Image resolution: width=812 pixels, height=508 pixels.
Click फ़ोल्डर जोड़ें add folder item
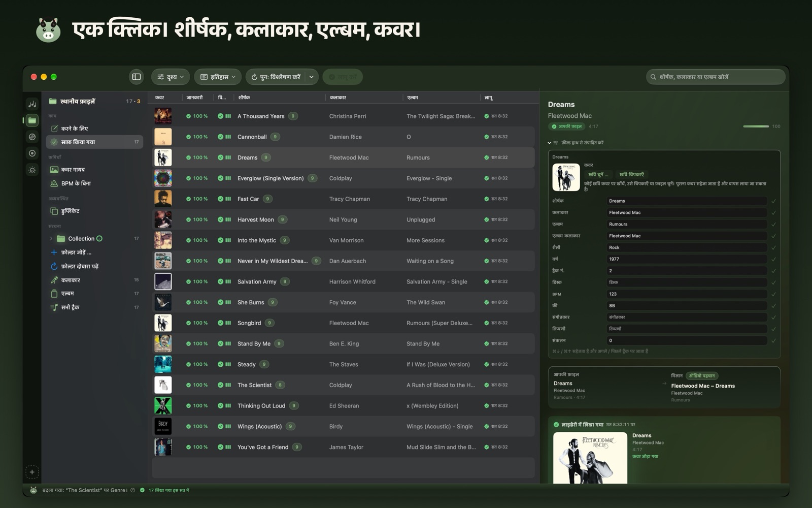click(x=94, y=252)
